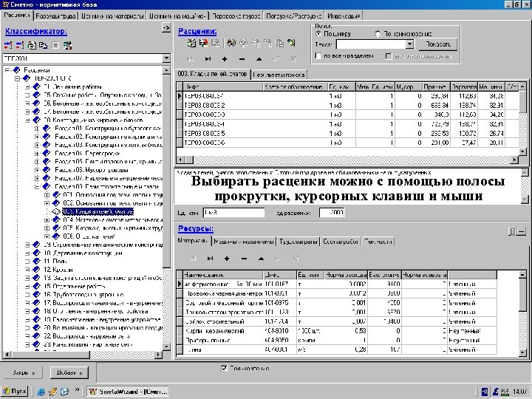Image resolution: width=532 pixels, height=399 pixels.
Task: Switch to the Индексация tab
Action: 344,16
